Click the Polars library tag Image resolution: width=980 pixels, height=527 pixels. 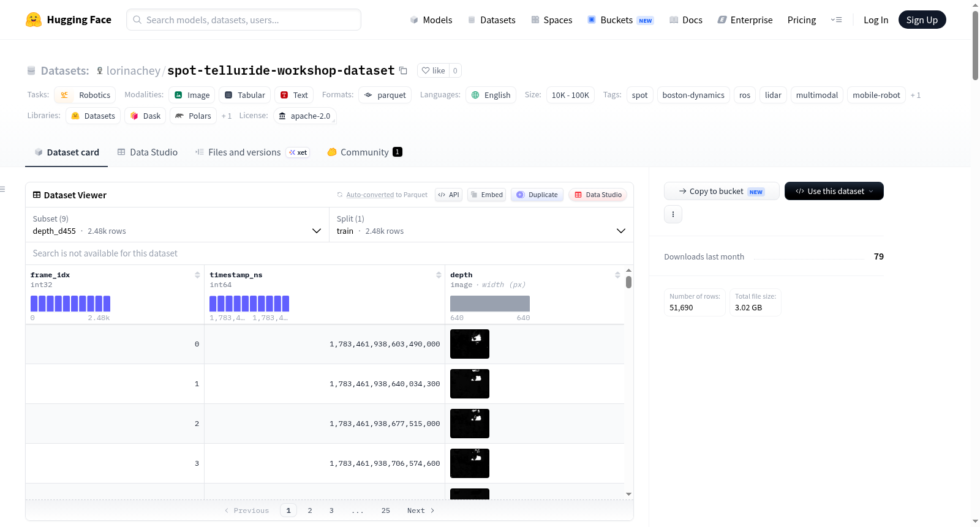coord(193,116)
